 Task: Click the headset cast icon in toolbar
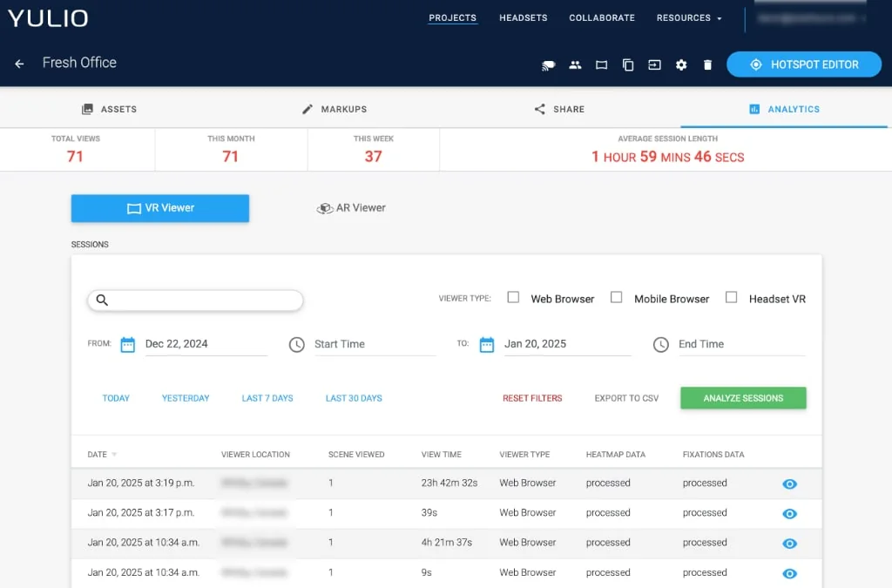[x=549, y=64]
